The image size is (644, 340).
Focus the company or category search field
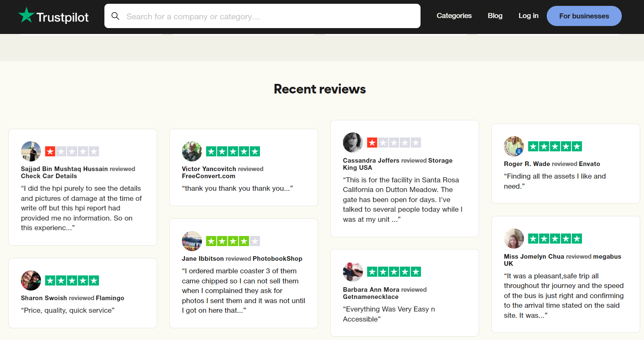262,16
